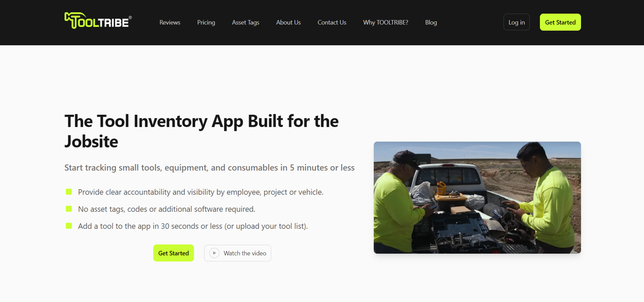Go to the Pricing page
The height and width of the screenshot is (302, 644).
(206, 22)
